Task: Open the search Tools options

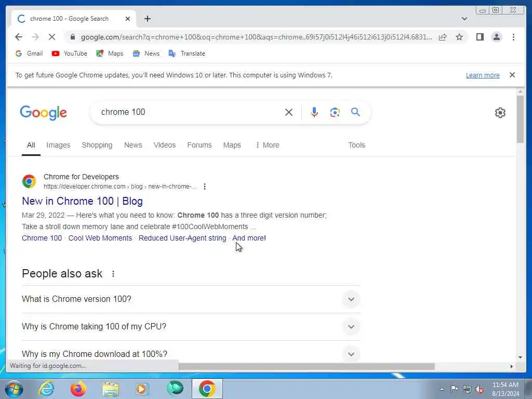Action: click(356, 145)
